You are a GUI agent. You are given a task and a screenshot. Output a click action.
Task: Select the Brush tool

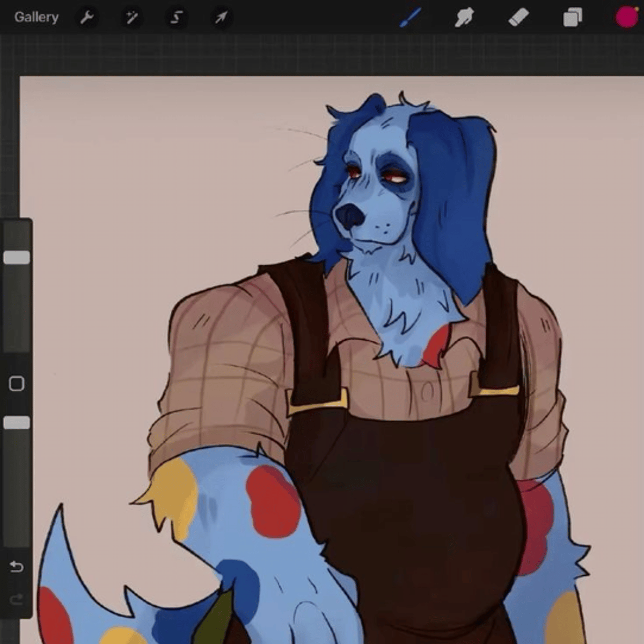[411, 18]
